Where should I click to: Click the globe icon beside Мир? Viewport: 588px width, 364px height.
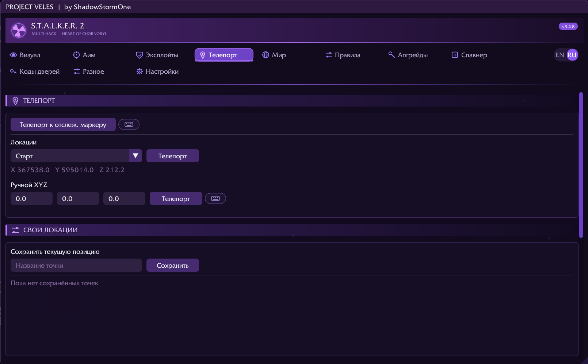tap(266, 55)
